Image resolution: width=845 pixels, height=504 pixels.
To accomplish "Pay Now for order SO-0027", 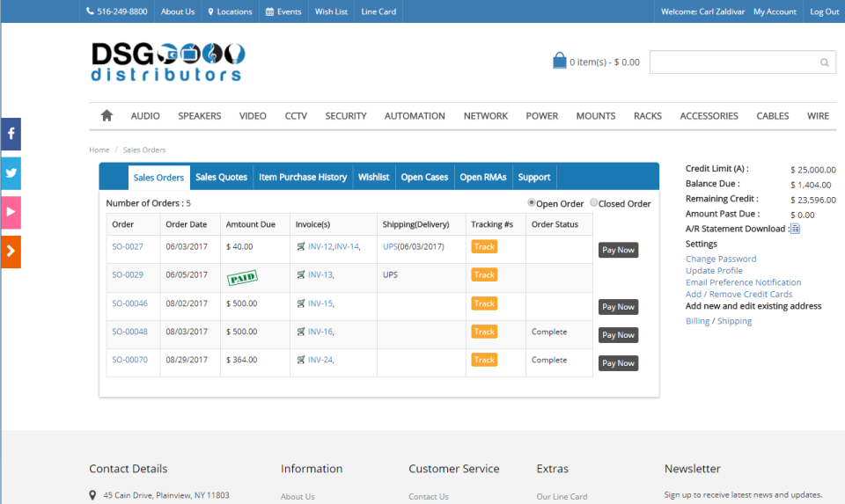I will 618,250.
